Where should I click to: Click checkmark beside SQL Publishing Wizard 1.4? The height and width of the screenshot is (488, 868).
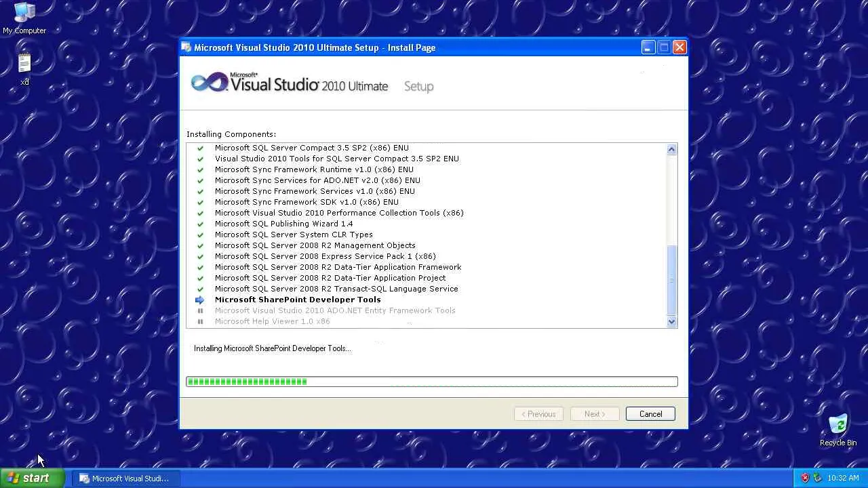200,224
